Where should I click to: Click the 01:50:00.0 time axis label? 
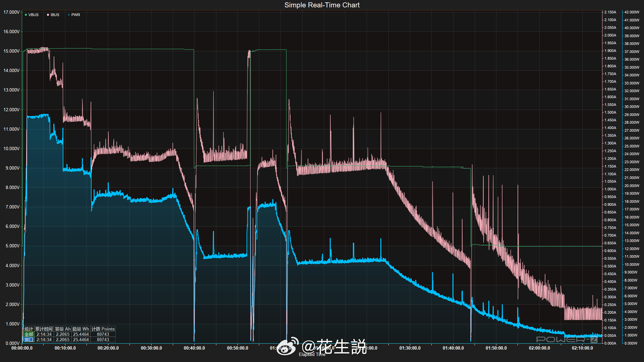[496, 348]
